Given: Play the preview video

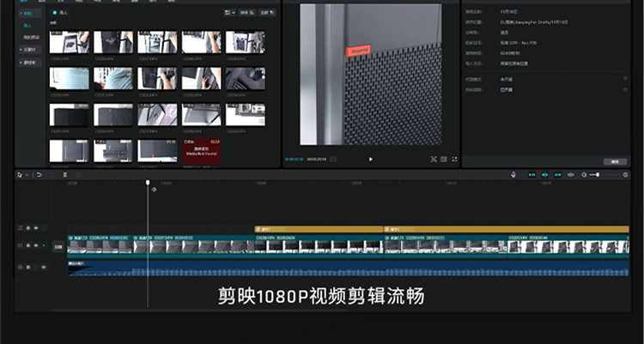Looking at the screenshot, I should pos(370,160).
